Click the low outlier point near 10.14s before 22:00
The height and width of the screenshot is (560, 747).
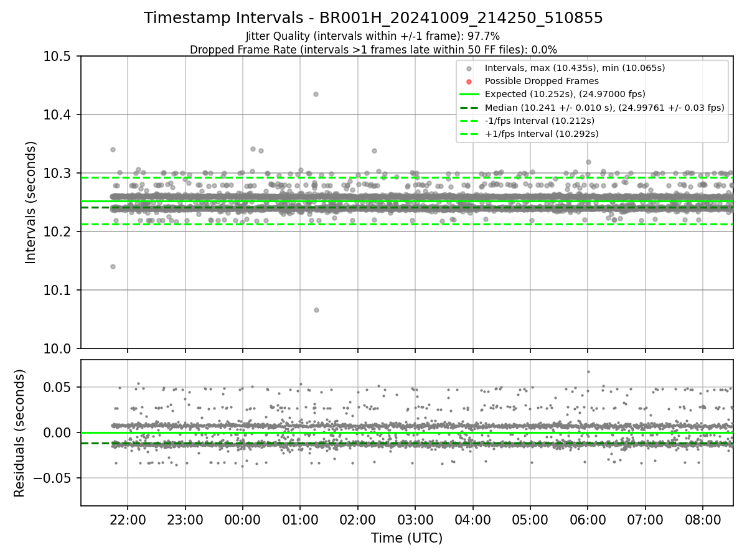tap(113, 266)
